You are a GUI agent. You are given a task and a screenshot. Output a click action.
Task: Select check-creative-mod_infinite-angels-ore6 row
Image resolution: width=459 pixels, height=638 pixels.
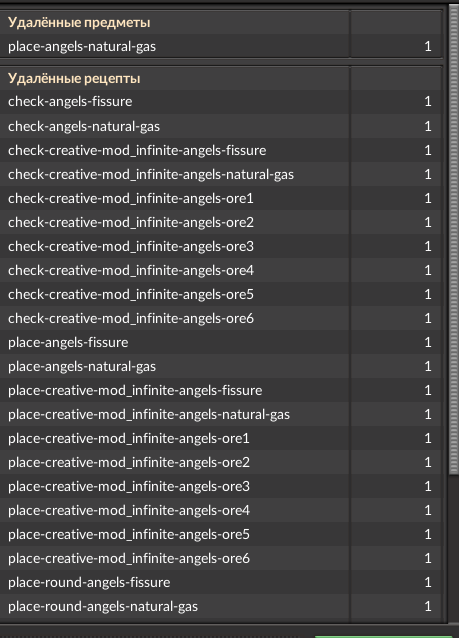coord(221,318)
